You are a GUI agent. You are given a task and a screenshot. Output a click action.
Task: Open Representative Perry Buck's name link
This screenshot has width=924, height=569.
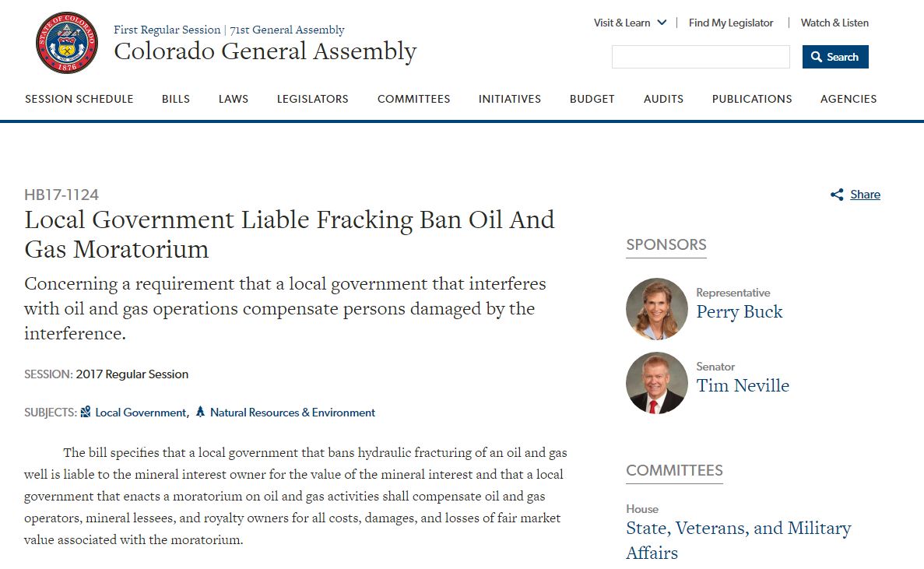pos(740,312)
